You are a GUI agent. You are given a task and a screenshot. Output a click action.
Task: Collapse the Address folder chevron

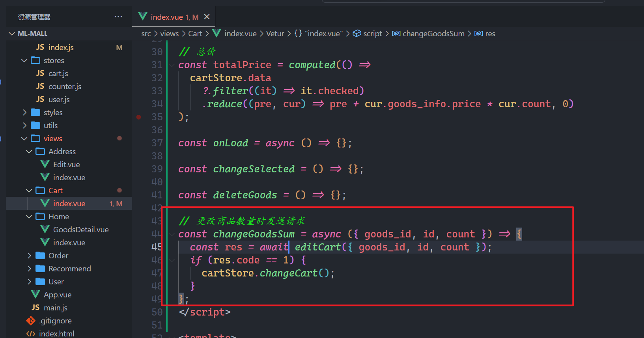click(x=29, y=151)
